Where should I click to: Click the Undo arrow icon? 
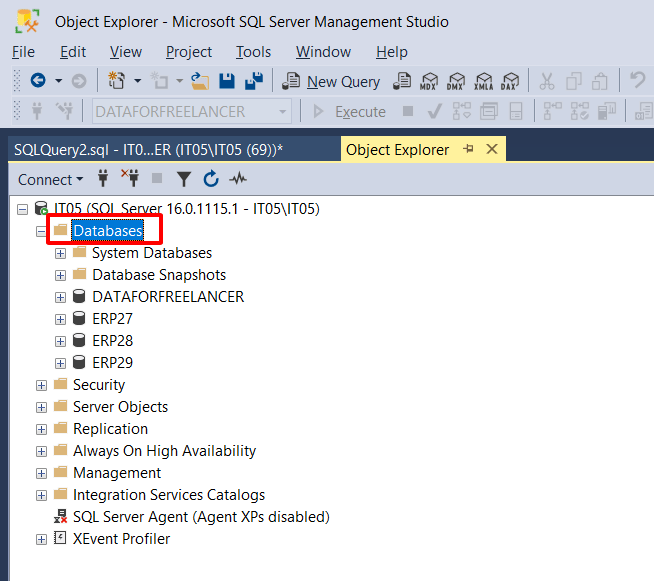[x=637, y=79]
